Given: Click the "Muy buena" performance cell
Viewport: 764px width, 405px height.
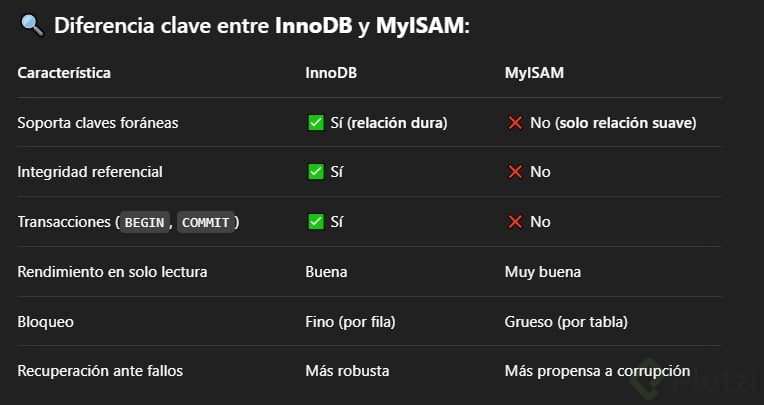Looking at the screenshot, I should [x=542, y=271].
